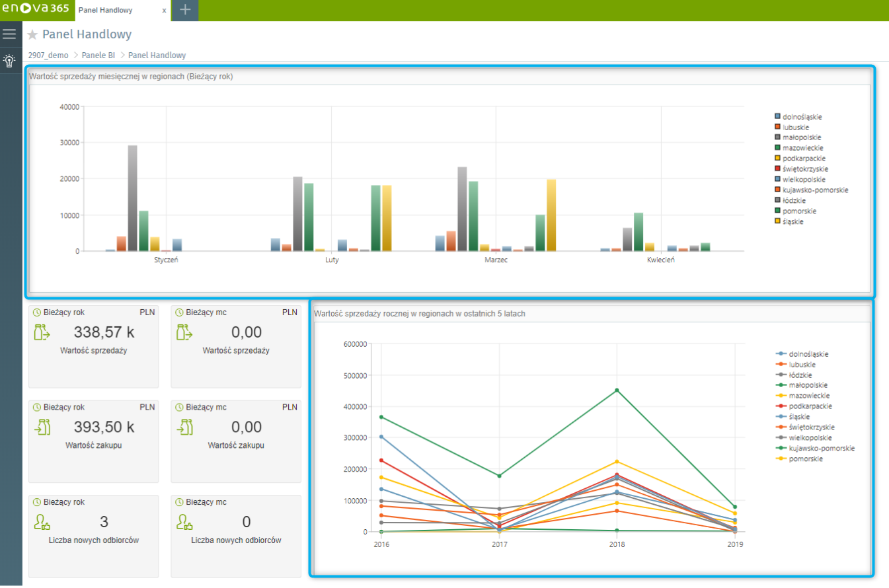Click the enova365 logo

coord(37,10)
